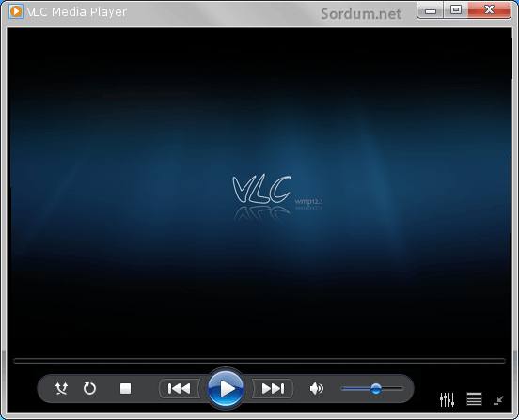Minimize the VLC Media Player window

coord(431,10)
